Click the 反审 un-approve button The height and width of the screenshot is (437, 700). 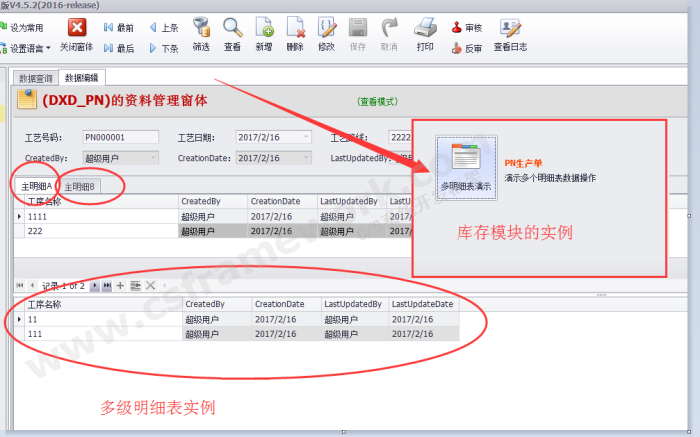pyautogui.click(x=466, y=47)
